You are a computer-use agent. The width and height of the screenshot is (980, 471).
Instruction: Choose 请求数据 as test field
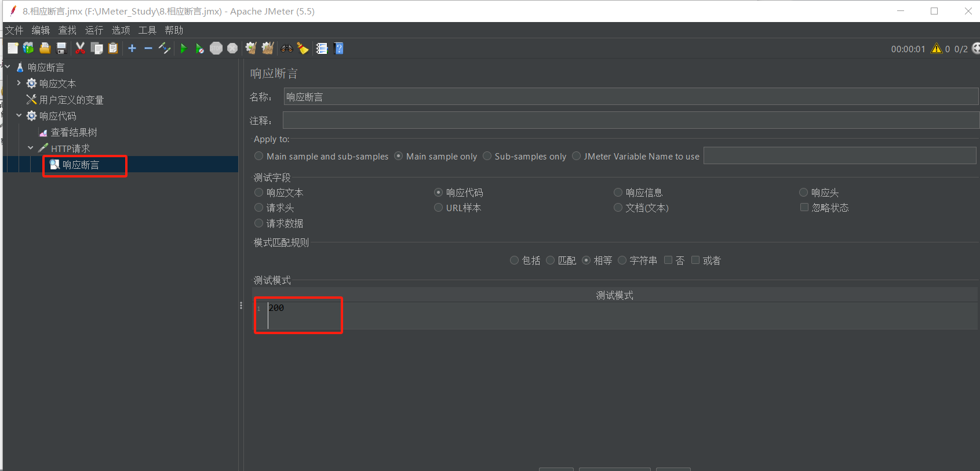[x=259, y=223]
